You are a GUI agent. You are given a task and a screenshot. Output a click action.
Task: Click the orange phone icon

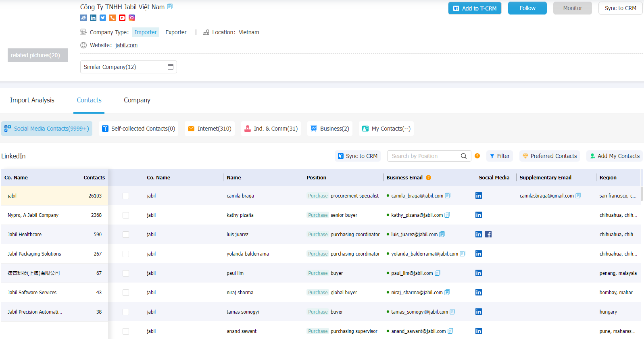click(x=113, y=18)
